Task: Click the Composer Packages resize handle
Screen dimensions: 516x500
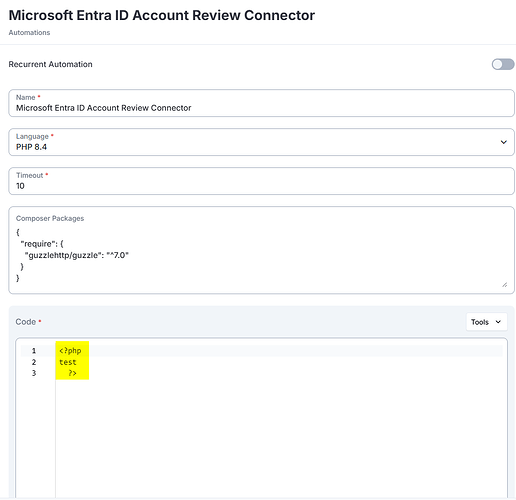Action: click(x=505, y=284)
